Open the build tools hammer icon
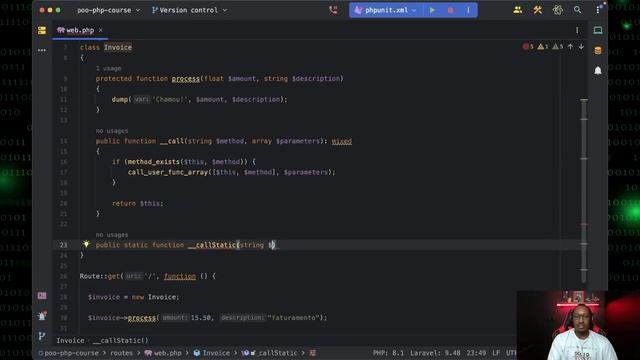This screenshot has width=640, height=360. (538, 10)
